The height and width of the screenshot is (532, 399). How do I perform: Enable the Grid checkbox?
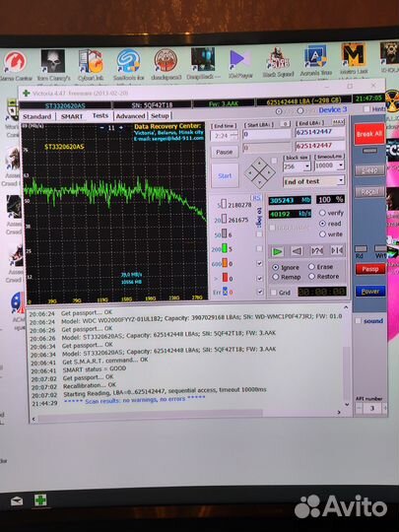point(274,293)
